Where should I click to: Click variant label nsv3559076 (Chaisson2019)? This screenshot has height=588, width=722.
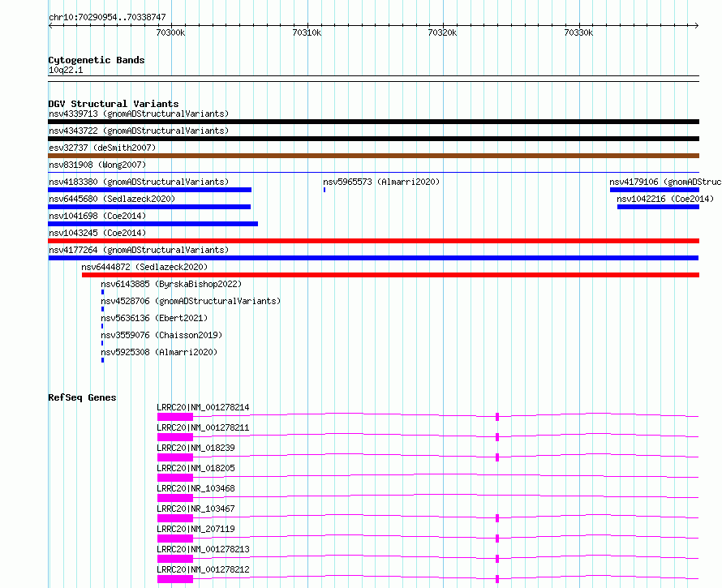coord(161,335)
